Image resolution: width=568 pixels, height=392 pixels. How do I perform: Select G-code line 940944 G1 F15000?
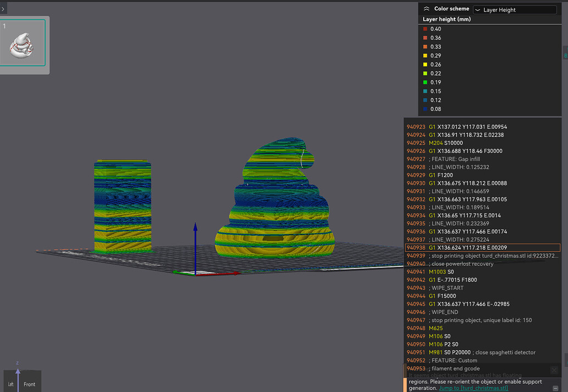pos(482,296)
